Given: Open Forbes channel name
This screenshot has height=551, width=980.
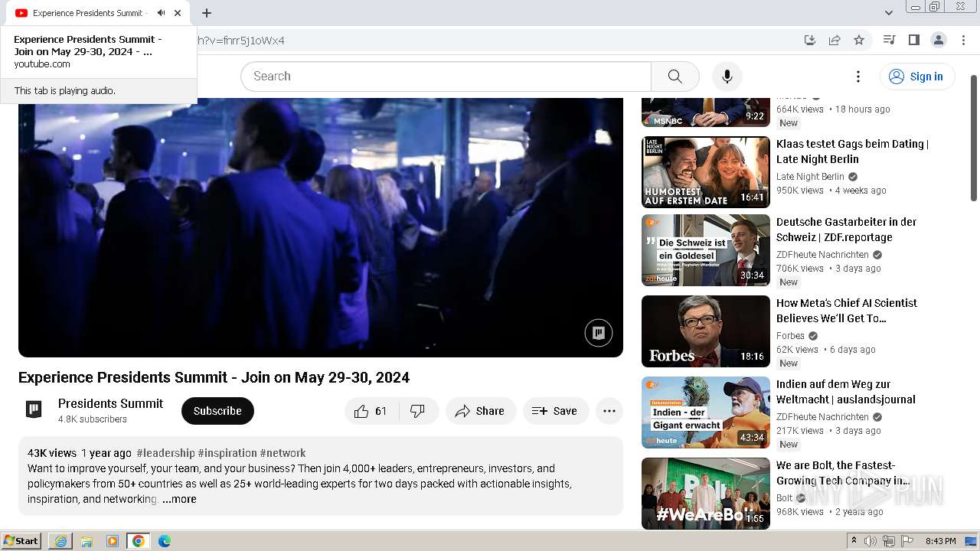Looking at the screenshot, I should (790, 336).
